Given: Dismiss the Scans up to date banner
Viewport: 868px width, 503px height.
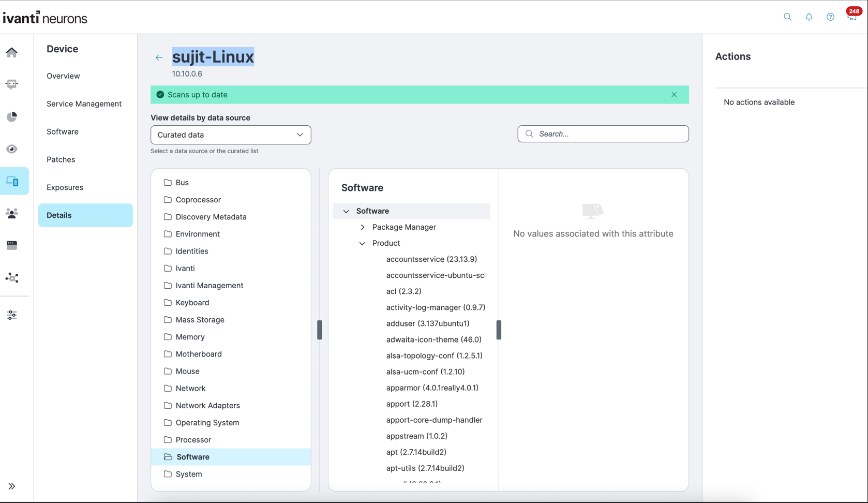Looking at the screenshot, I should [x=674, y=95].
